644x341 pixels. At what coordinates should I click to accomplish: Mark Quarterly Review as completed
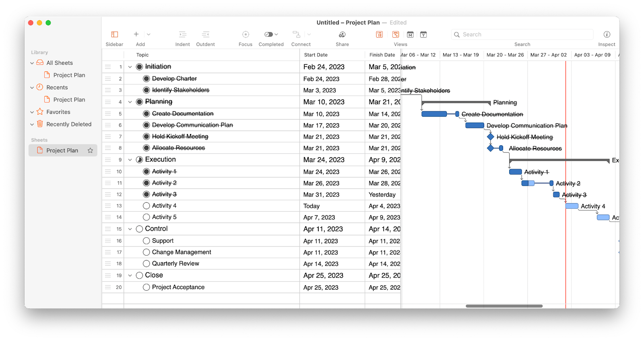(x=147, y=264)
